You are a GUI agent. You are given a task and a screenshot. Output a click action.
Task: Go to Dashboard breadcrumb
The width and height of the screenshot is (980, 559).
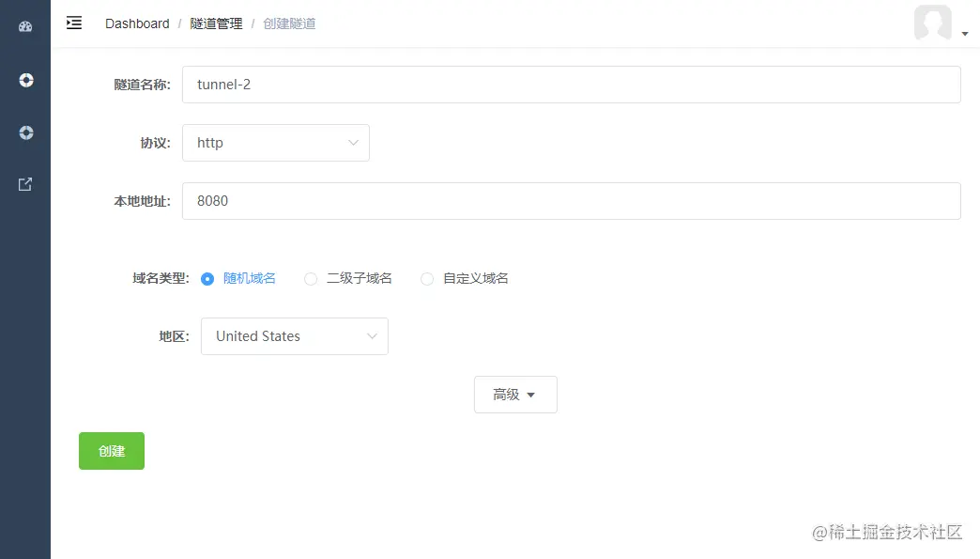137,23
